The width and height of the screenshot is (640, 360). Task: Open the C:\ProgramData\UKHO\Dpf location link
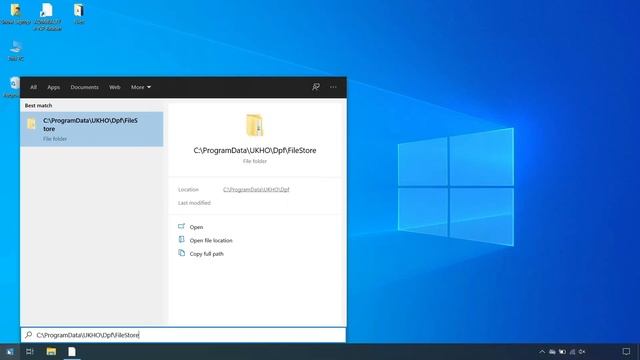(256, 189)
